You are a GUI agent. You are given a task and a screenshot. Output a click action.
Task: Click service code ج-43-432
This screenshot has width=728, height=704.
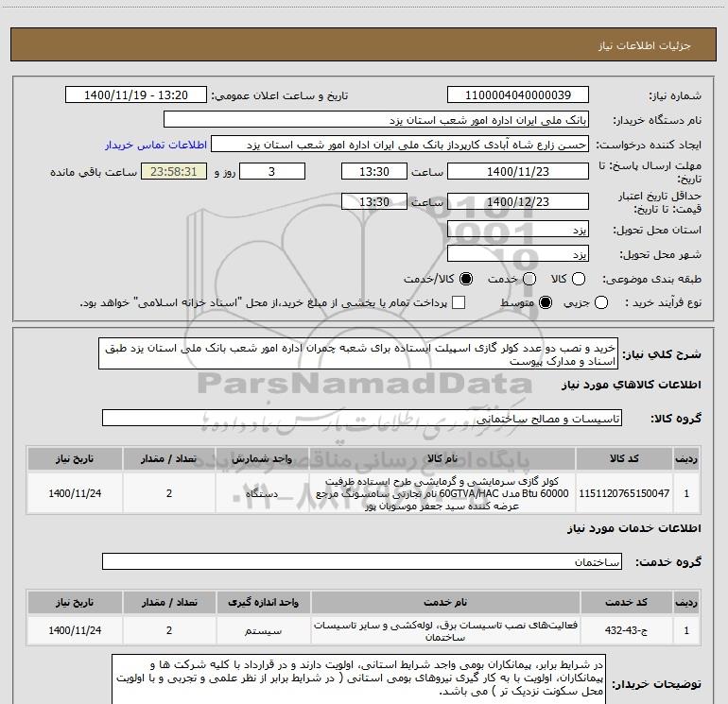tap(626, 630)
